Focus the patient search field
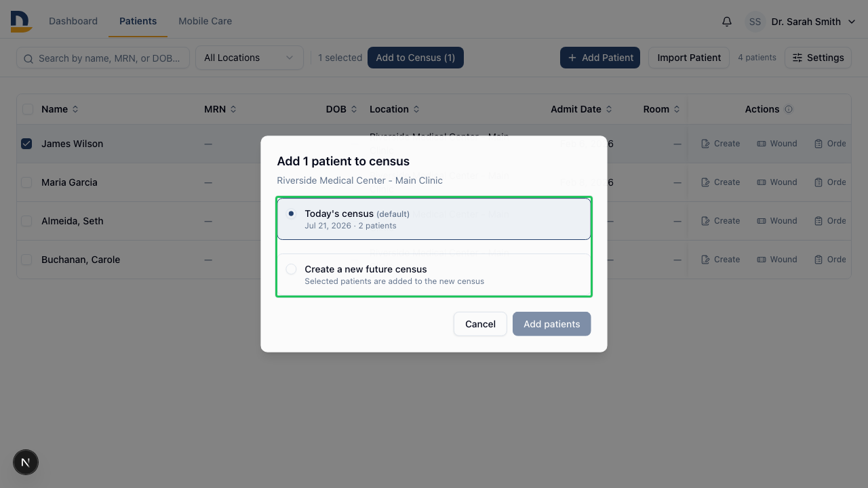The height and width of the screenshot is (488, 868). point(103,58)
